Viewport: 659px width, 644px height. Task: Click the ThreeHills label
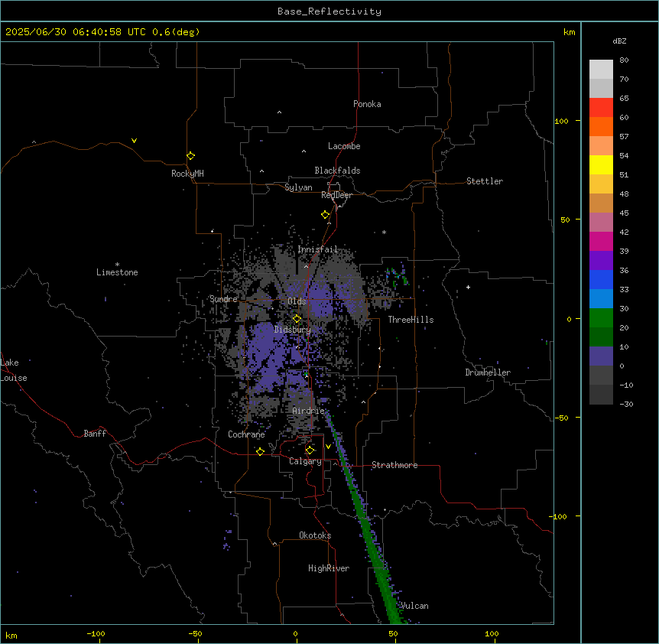pos(411,320)
